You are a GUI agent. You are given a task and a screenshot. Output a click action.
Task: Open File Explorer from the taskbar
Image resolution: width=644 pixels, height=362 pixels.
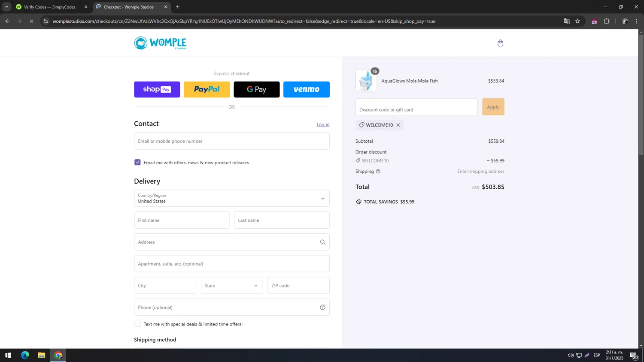pyautogui.click(x=41, y=355)
